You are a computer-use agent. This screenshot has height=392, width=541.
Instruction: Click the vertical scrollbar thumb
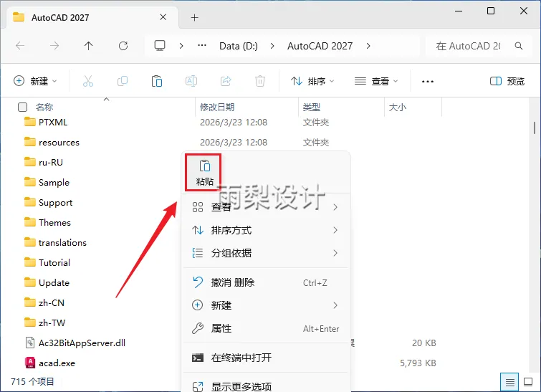pos(535,128)
